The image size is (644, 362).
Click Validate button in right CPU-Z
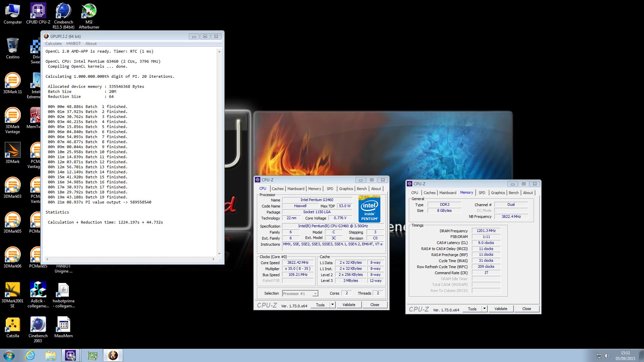[501, 309]
